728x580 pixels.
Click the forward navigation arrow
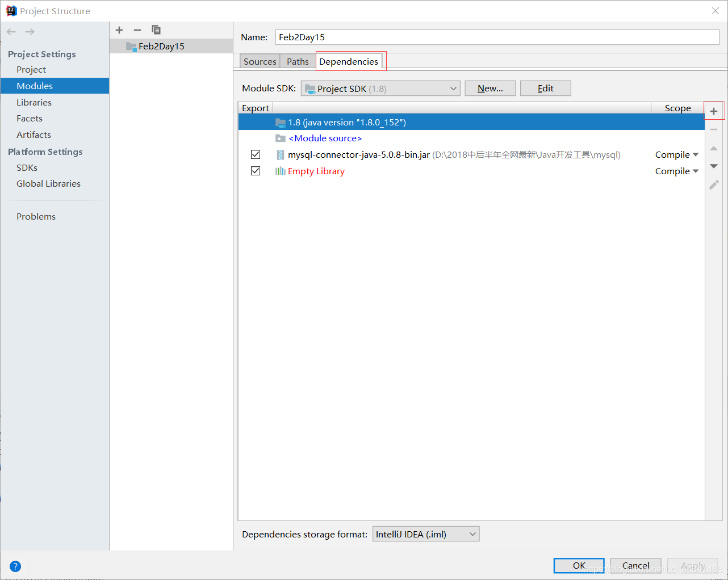(x=30, y=32)
